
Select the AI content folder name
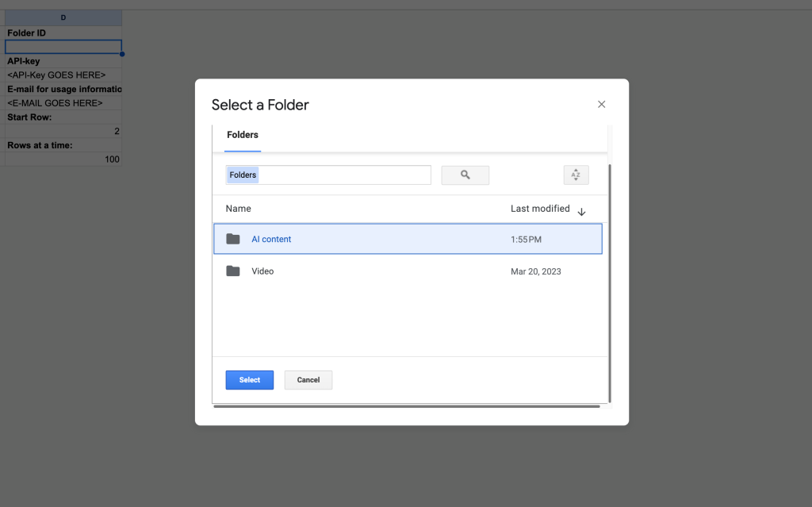pyautogui.click(x=271, y=239)
